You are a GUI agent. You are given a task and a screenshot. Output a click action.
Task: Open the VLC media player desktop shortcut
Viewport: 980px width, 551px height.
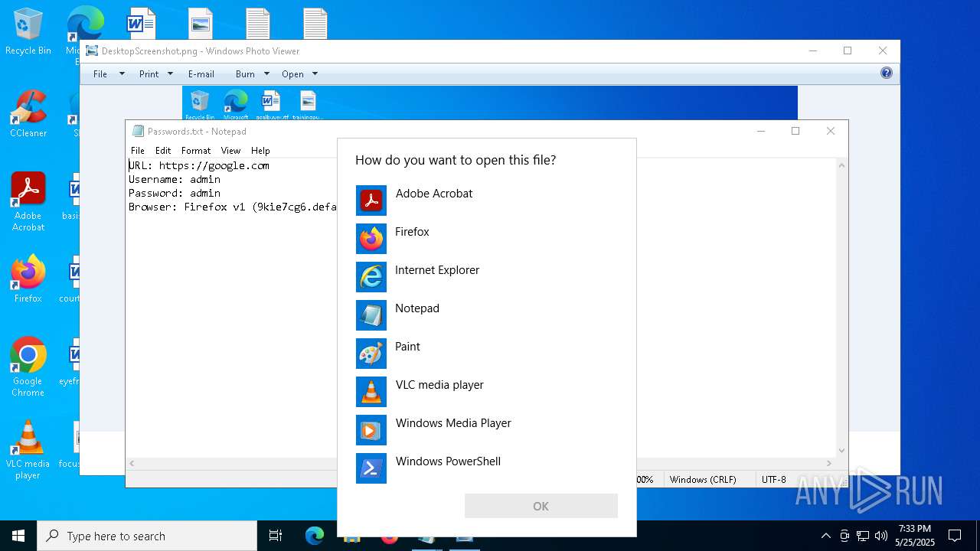(x=28, y=450)
